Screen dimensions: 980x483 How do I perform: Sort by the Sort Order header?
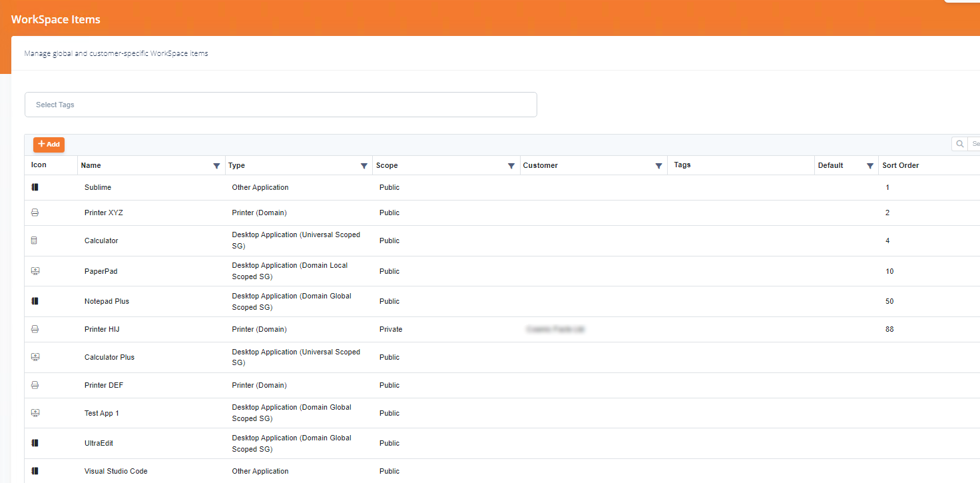[x=900, y=165]
